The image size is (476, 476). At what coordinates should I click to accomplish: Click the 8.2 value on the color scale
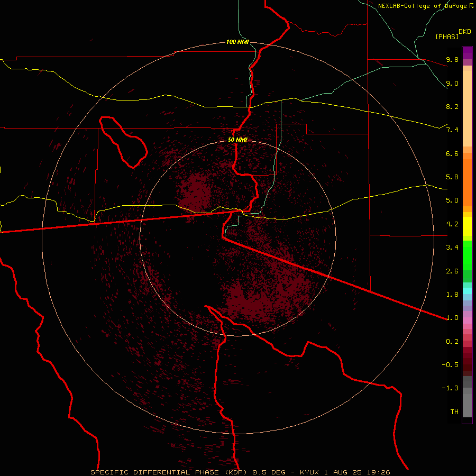point(452,106)
